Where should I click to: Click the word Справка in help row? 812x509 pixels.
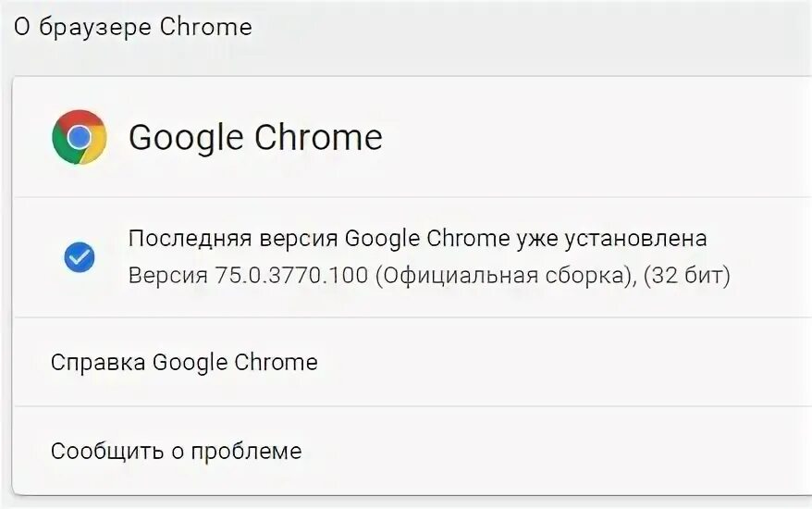(x=98, y=362)
